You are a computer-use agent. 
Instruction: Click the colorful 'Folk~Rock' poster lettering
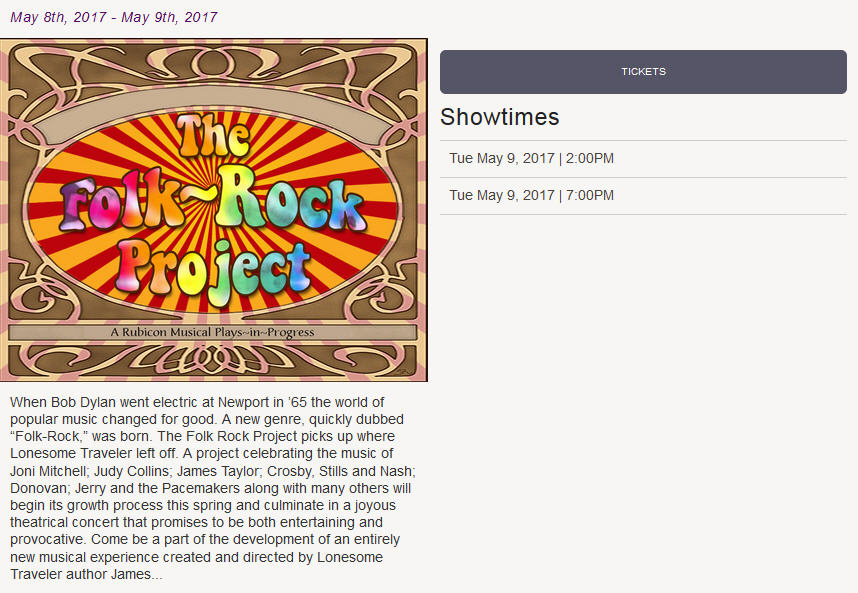(x=212, y=203)
